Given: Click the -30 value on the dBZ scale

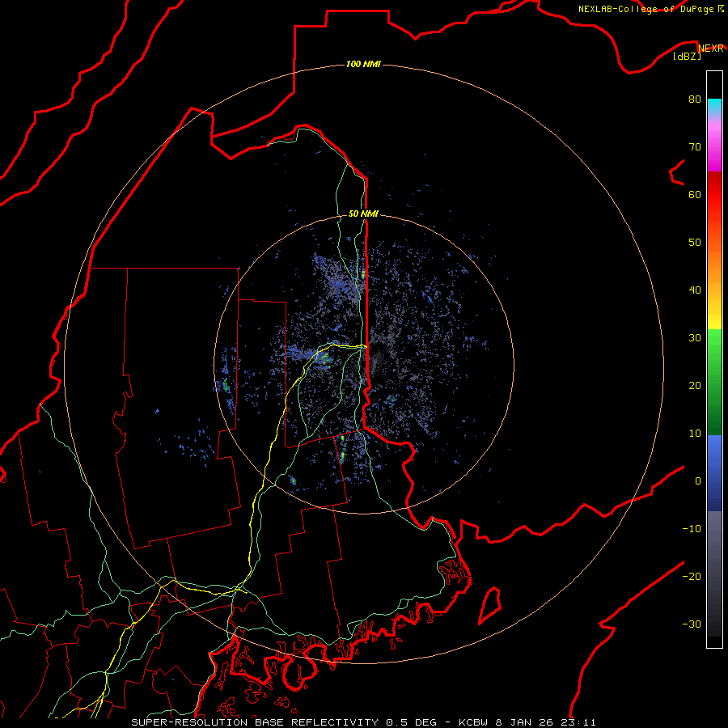Looking at the screenshot, I should (692, 624).
